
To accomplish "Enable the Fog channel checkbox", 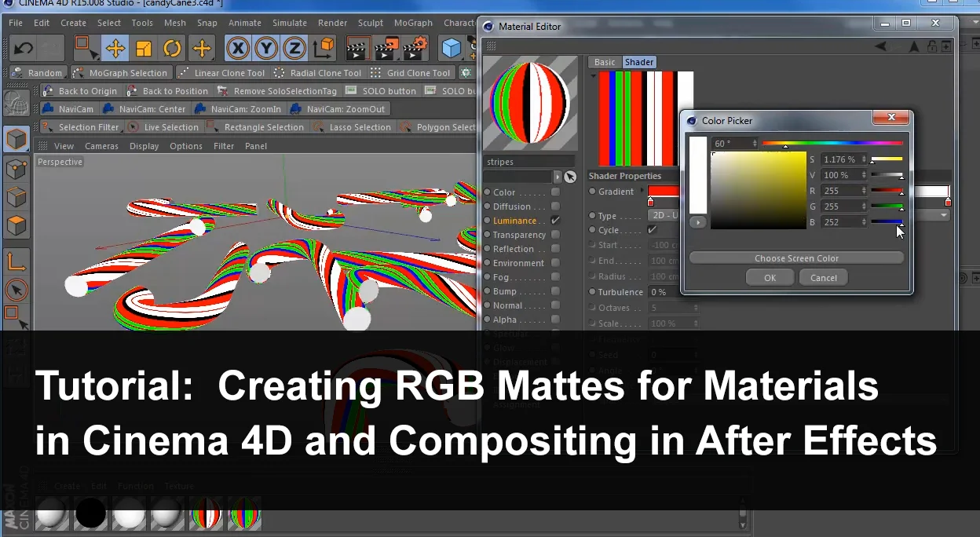I will click(555, 277).
